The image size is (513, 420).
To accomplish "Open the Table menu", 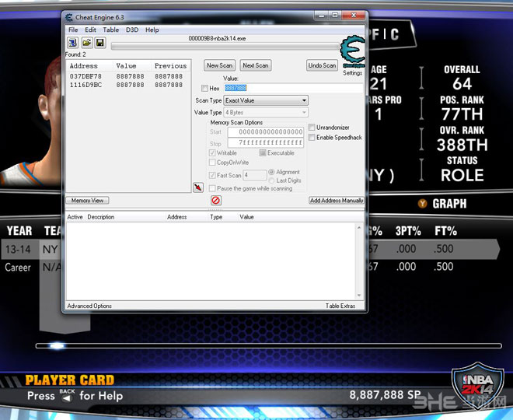I will pos(111,30).
